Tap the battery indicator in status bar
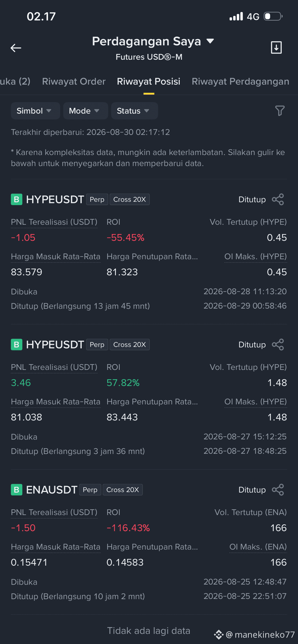 click(x=273, y=17)
